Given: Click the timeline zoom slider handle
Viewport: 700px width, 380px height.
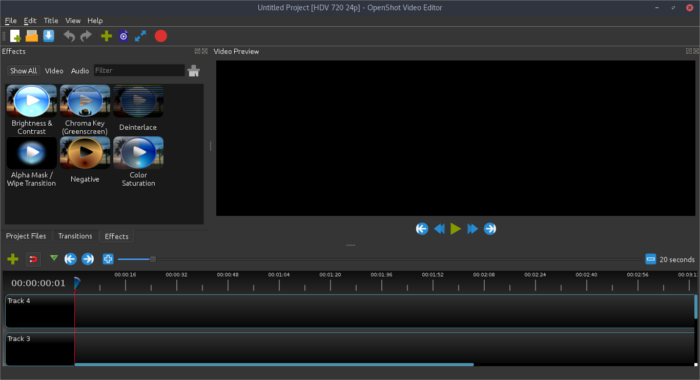Looking at the screenshot, I should click(x=153, y=259).
